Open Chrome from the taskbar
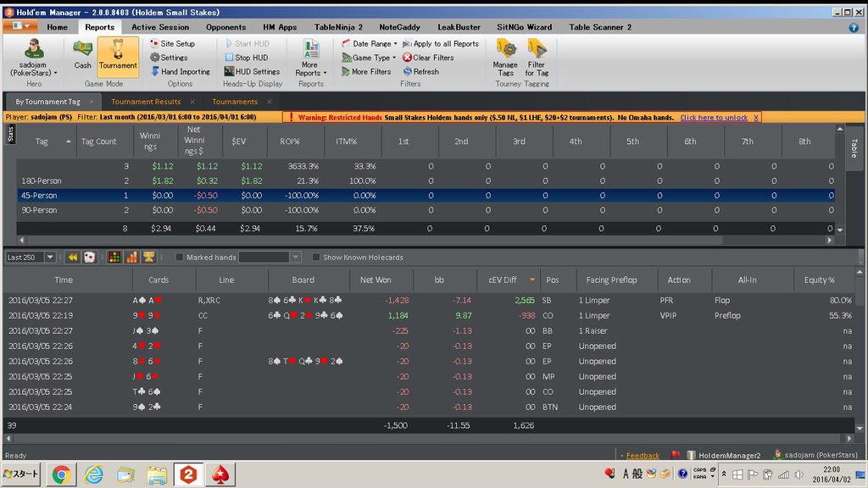 tap(61, 474)
